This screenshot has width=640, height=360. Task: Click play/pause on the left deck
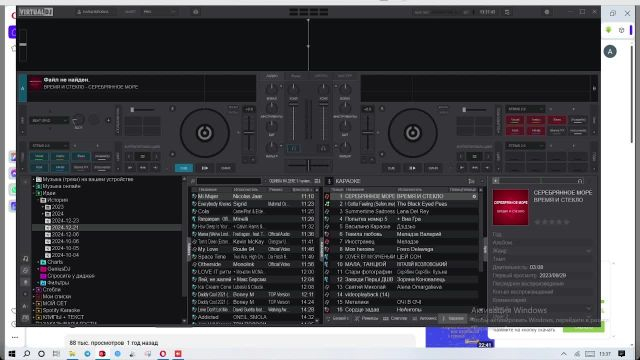tap(204, 168)
